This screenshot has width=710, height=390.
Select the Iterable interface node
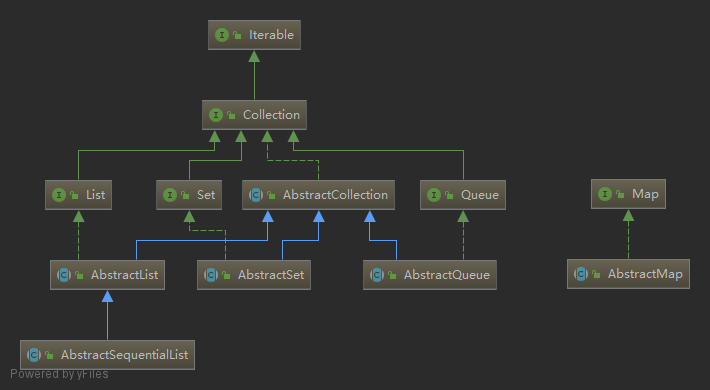click(x=254, y=35)
